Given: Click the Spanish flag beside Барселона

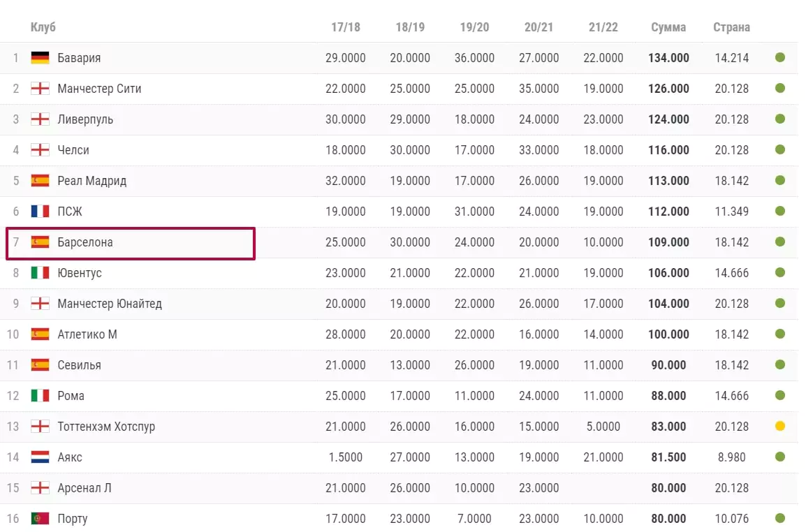Looking at the screenshot, I should tap(40, 242).
